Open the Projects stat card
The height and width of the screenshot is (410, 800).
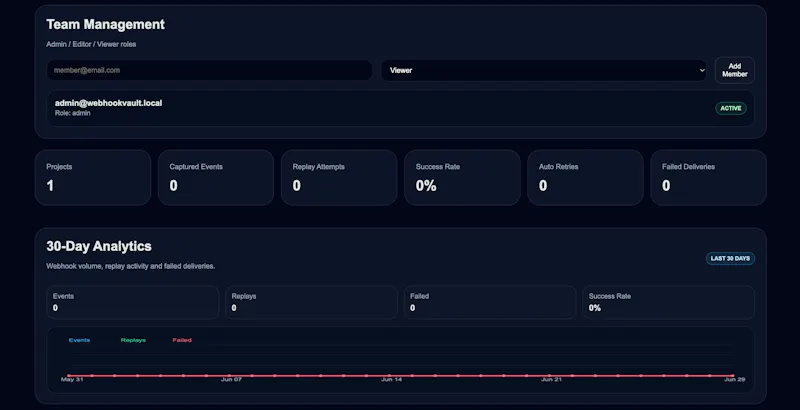tap(93, 177)
